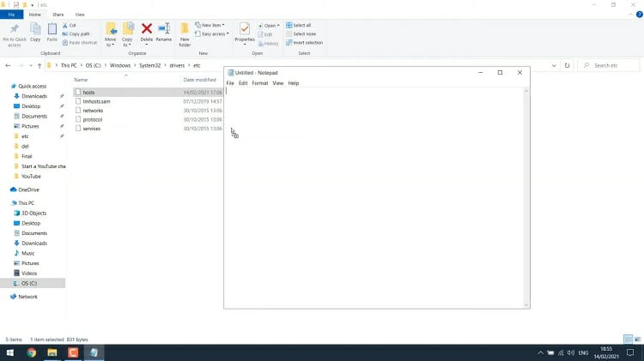Sort files by the Name column
The height and width of the screenshot is (361, 644).
tap(81, 80)
